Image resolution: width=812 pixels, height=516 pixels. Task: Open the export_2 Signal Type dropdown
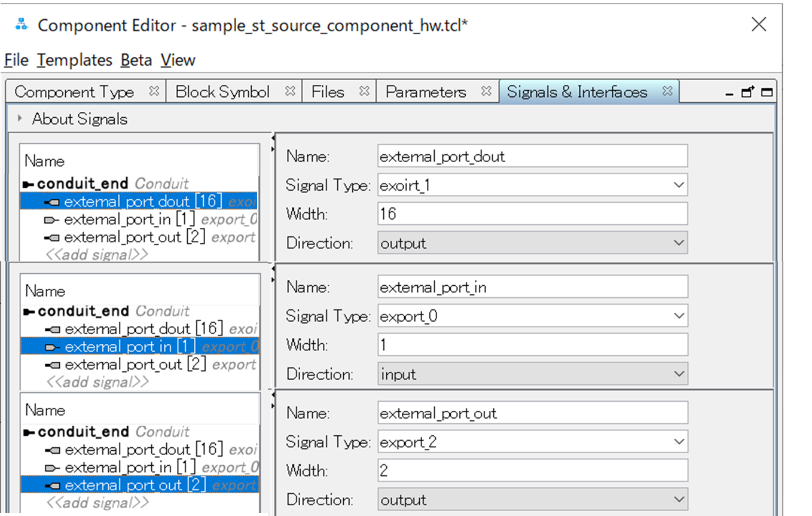point(680,441)
